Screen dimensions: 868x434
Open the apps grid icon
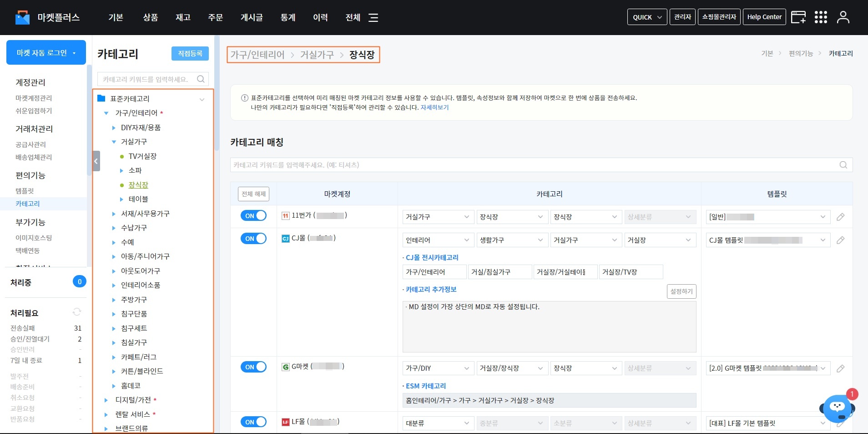click(x=821, y=17)
